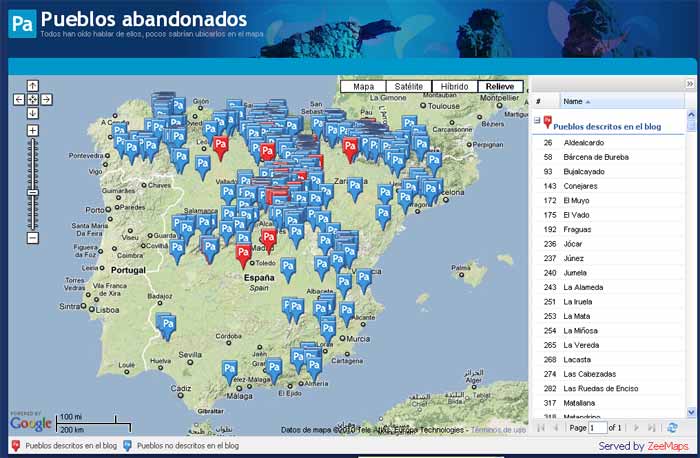
Task: Switch map view to Híbrido
Action: tap(456, 87)
